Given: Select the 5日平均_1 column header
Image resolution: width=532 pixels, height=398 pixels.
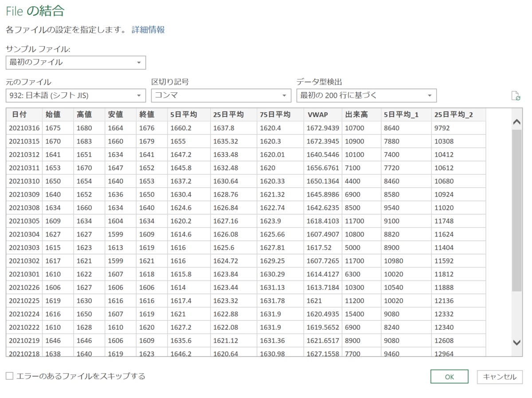Looking at the screenshot, I should (406, 114).
